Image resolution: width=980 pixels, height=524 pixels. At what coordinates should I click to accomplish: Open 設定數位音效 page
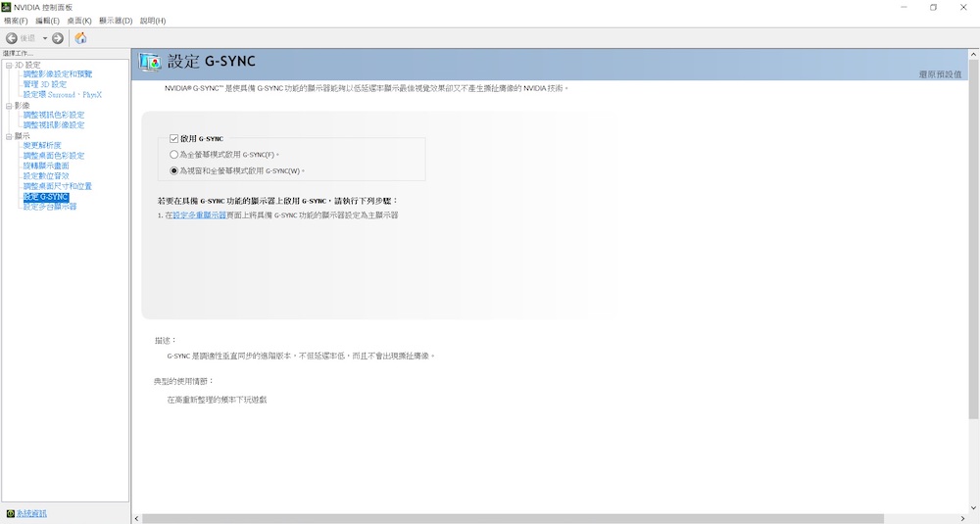[x=46, y=176]
